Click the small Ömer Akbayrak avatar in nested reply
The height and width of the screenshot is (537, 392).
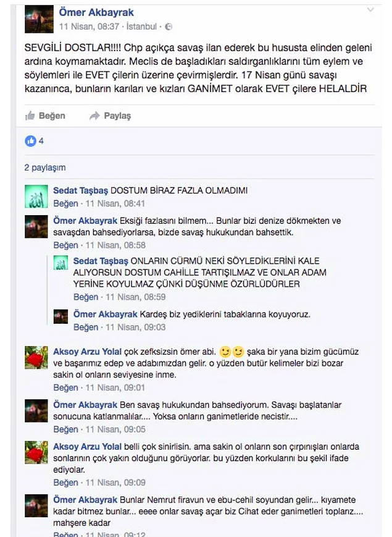[x=60, y=316]
